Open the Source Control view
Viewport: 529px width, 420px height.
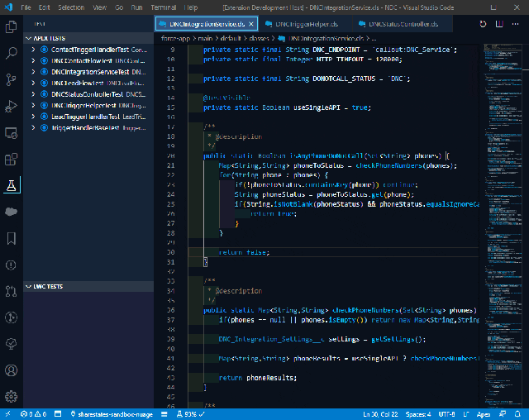(x=12, y=80)
